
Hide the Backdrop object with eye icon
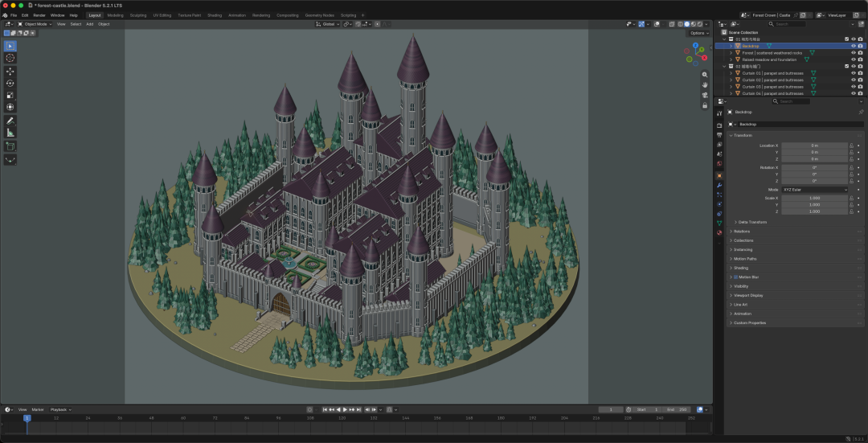(853, 46)
